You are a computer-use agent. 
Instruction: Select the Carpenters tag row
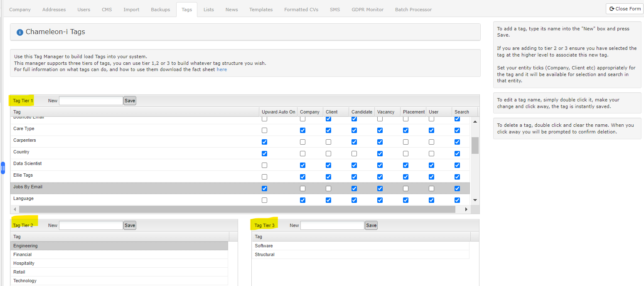pos(240,142)
